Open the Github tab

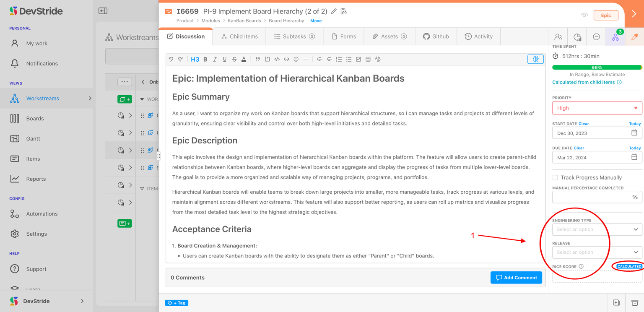point(436,36)
